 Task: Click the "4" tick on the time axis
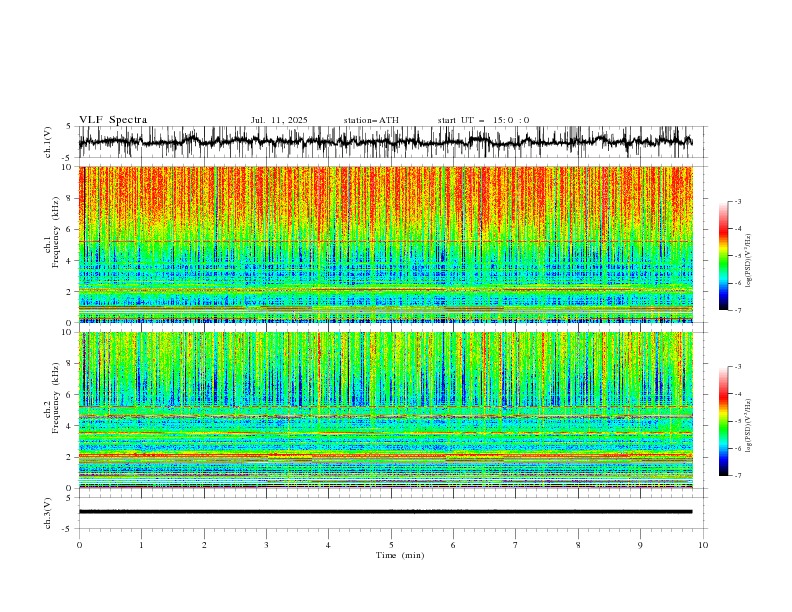pyautogui.click(x=328, y=545)
